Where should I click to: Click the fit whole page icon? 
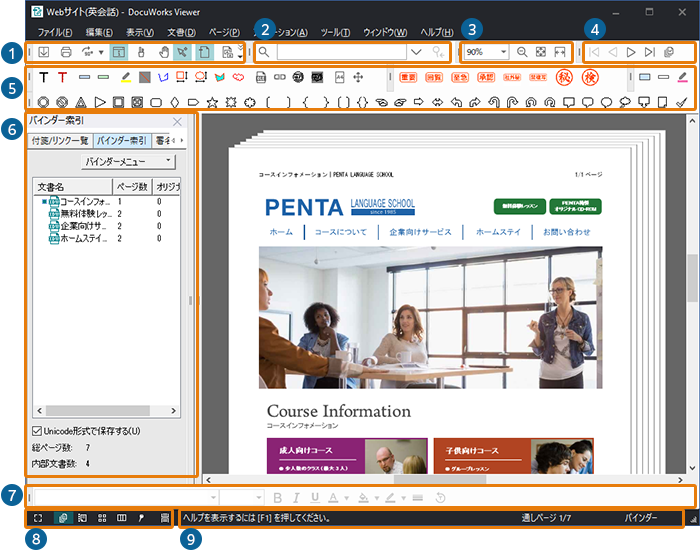point(541,52)
